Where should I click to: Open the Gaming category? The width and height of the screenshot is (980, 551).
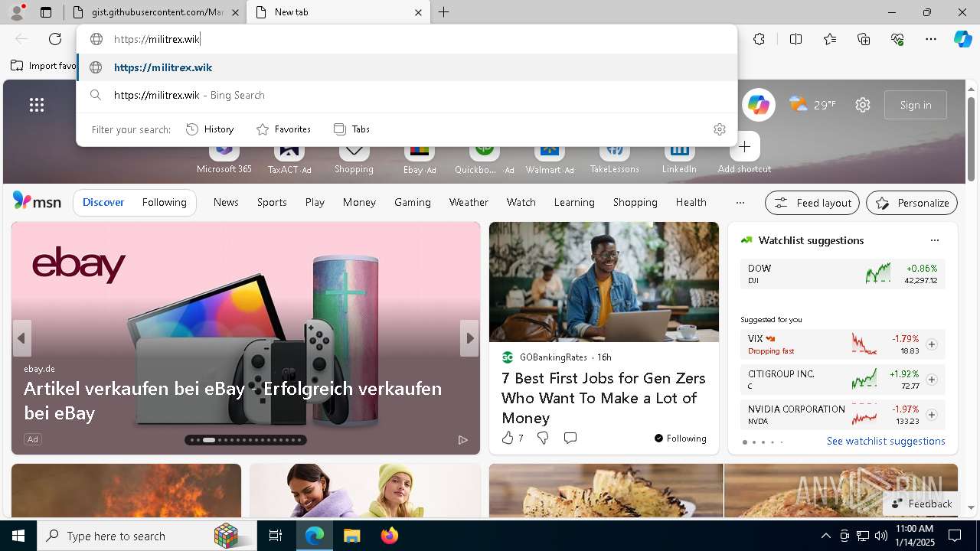(x=413, y=202)
